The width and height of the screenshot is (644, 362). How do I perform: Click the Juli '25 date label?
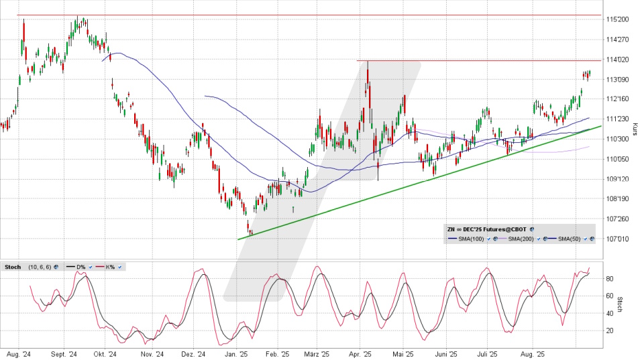[x=488, y=355]
